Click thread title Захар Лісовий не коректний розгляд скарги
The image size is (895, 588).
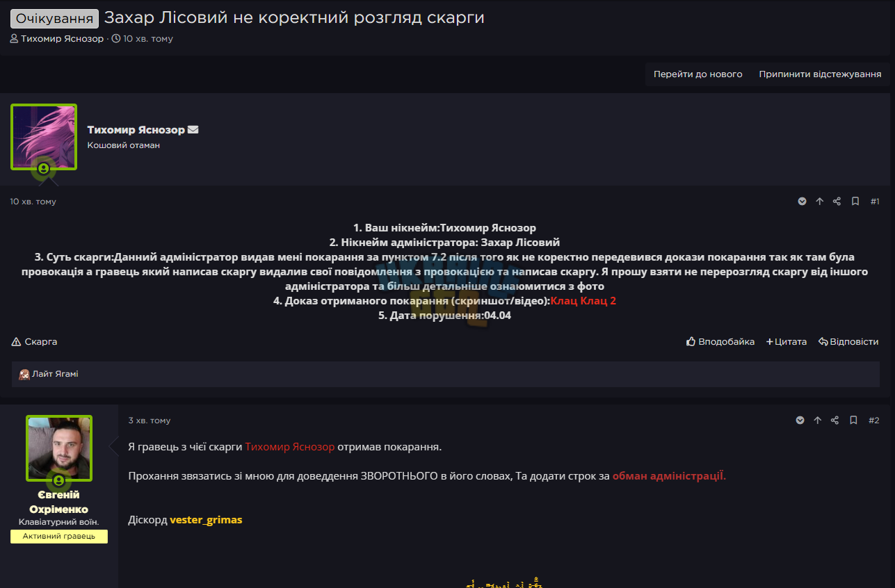tap(294, 18)
